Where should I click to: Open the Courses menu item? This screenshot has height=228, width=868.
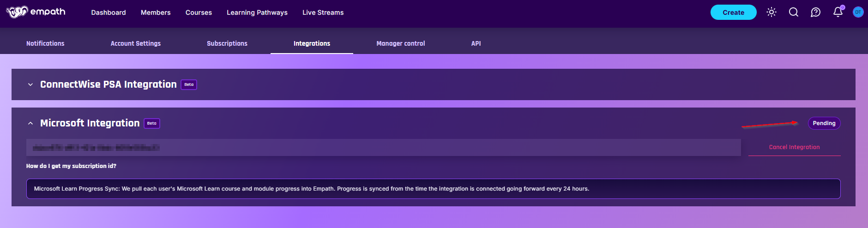(199, 12)
